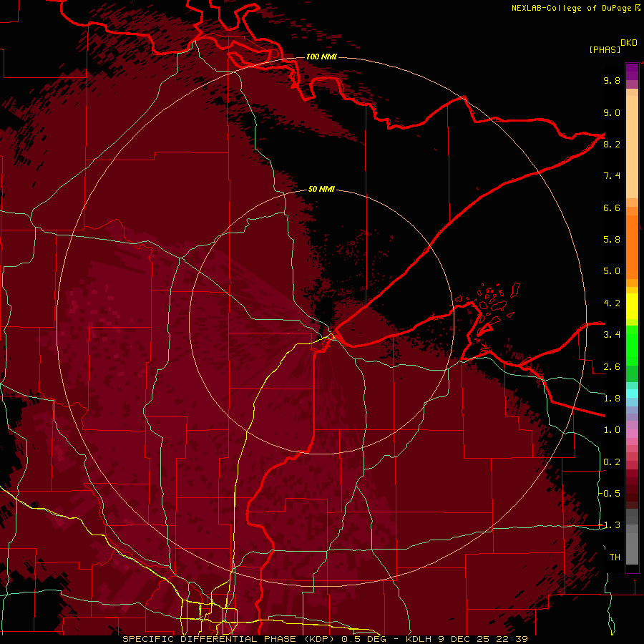The width and height of the screenshot is (644, 644).
Task: Select the -0.5 legend value
Action: pos(610,494)
